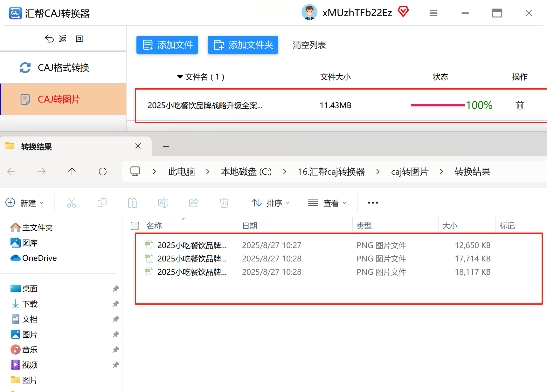
Task: Delete the converted file with the trash icon
Action: point(520,105)
